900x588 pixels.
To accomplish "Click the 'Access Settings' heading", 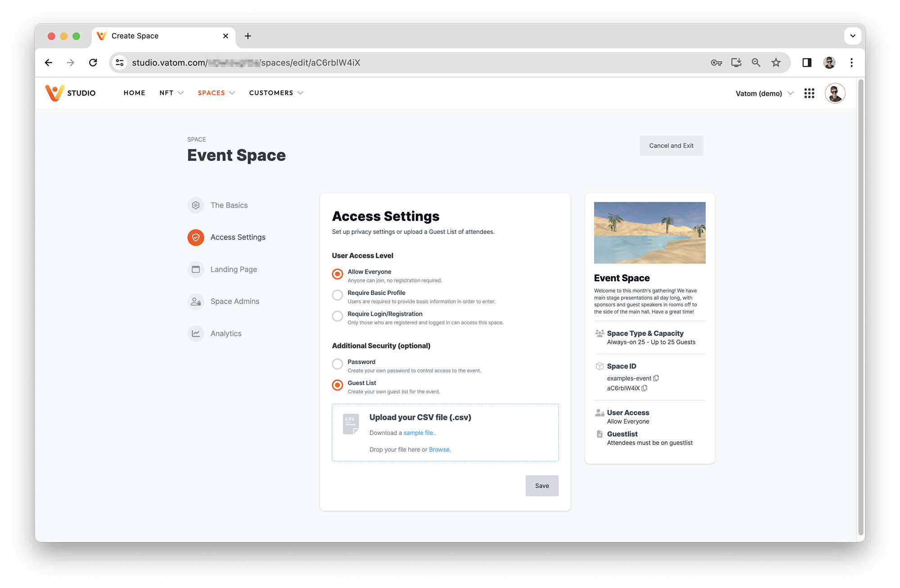I will (386, 216).
